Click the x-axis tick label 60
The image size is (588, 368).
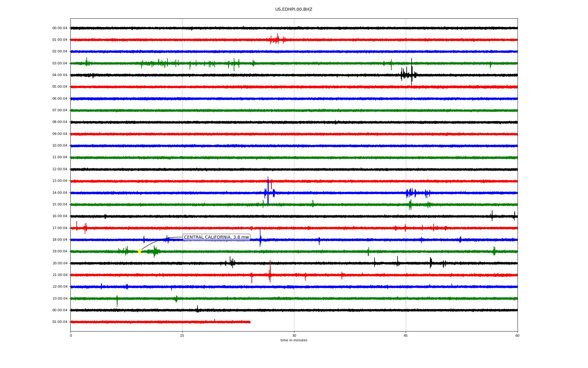click(517, 335)
